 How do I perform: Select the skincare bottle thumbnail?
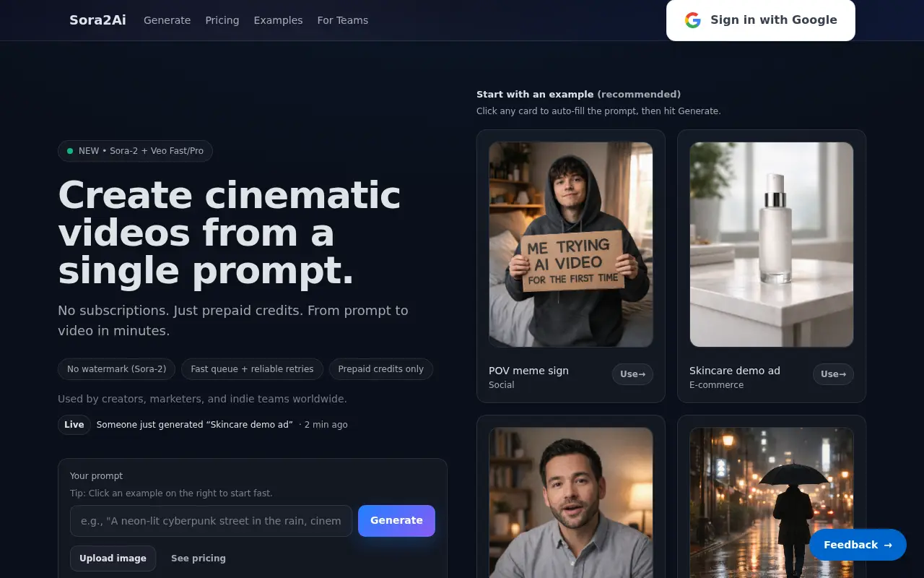(772, 244)
